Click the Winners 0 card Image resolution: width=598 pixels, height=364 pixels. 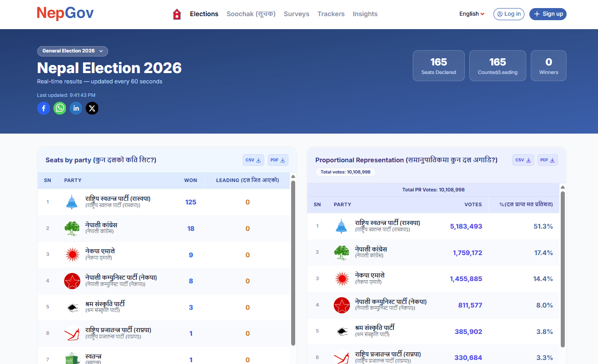click(x=549, y=65)
